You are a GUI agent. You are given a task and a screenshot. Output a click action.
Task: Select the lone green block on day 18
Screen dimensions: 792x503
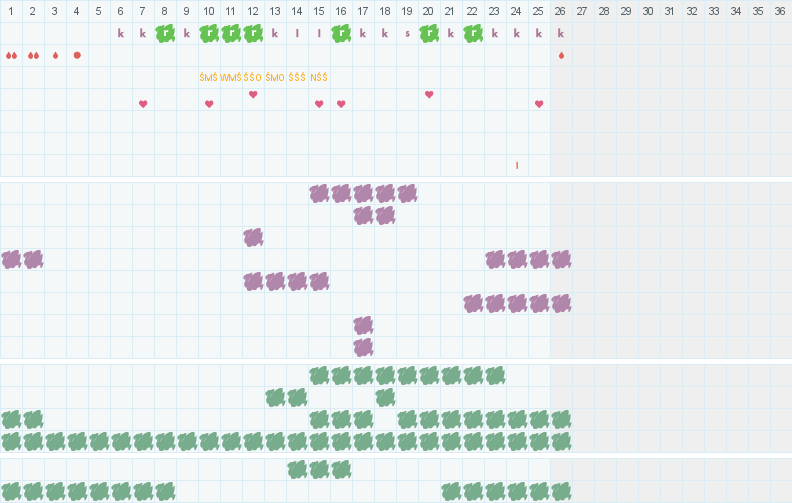tap(385, 397)
